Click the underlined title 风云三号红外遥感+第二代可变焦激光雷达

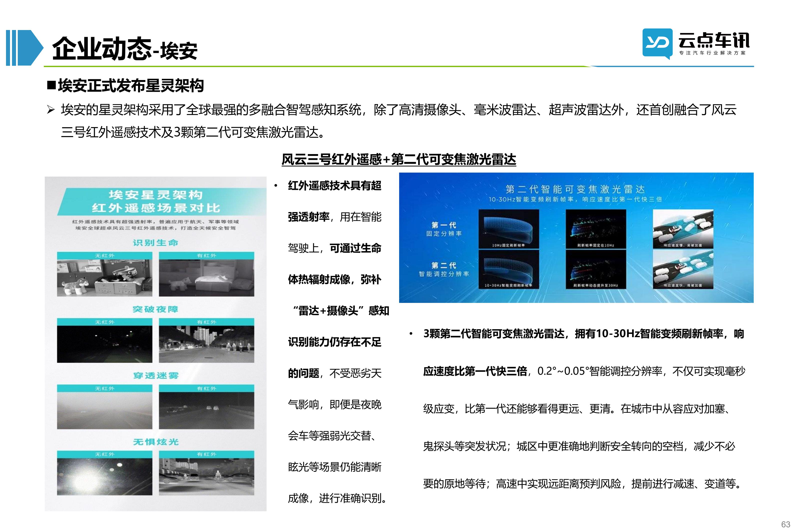[x=398, y=160]
